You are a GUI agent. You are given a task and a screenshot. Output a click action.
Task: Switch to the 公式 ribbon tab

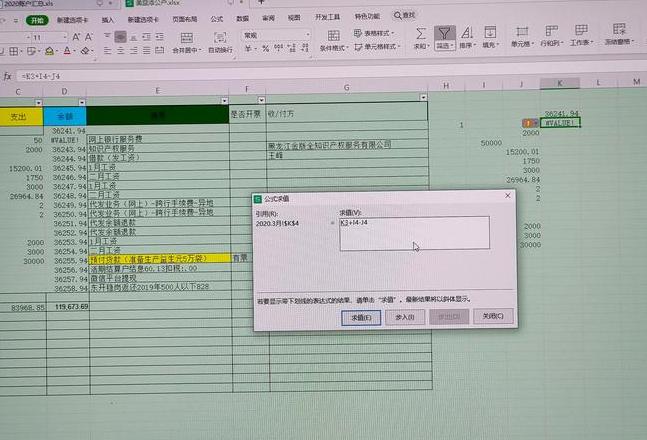tap(217, 19)
